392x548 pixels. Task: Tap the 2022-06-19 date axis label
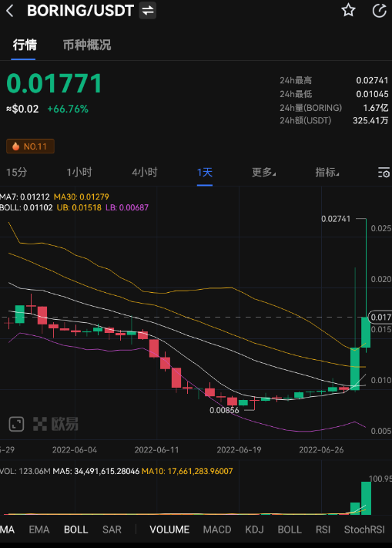coord(239,450)
